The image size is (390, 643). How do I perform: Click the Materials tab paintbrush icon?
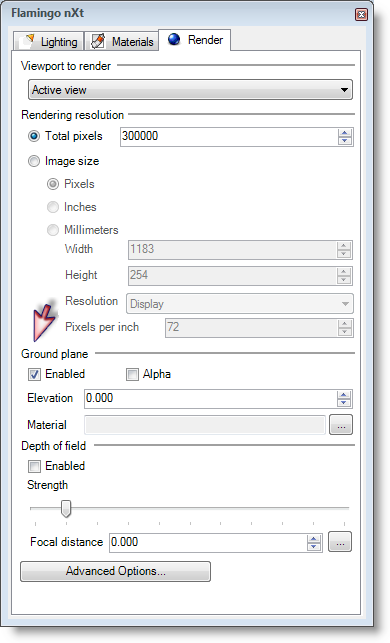(x=98, y=41)
